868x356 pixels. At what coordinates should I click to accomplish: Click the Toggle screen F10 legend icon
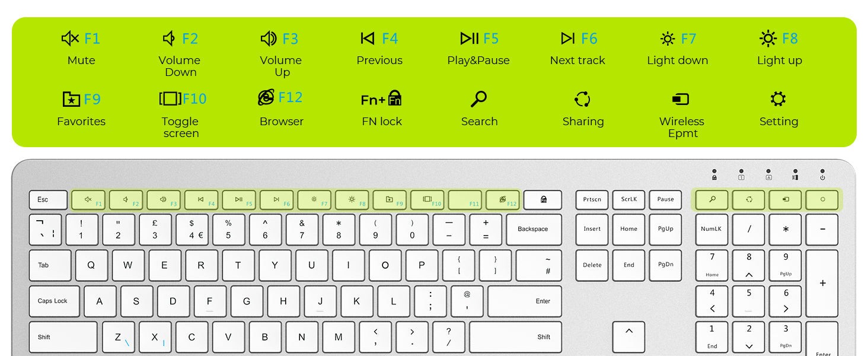point(170,98)
